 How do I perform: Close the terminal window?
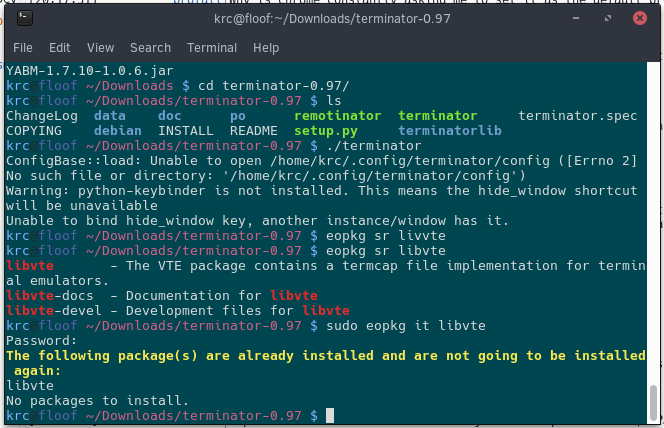point(639,18)
